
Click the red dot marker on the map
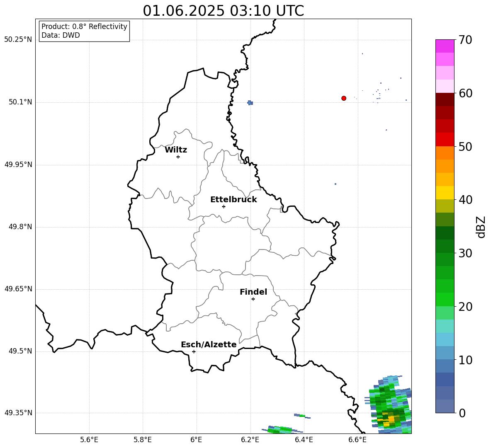344,98
